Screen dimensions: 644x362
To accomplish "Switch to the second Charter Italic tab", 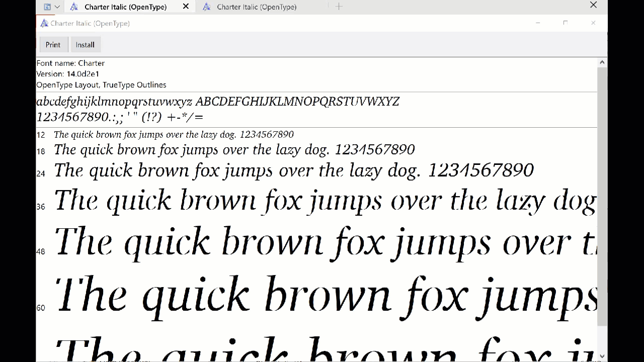I will tap(257, 7).
